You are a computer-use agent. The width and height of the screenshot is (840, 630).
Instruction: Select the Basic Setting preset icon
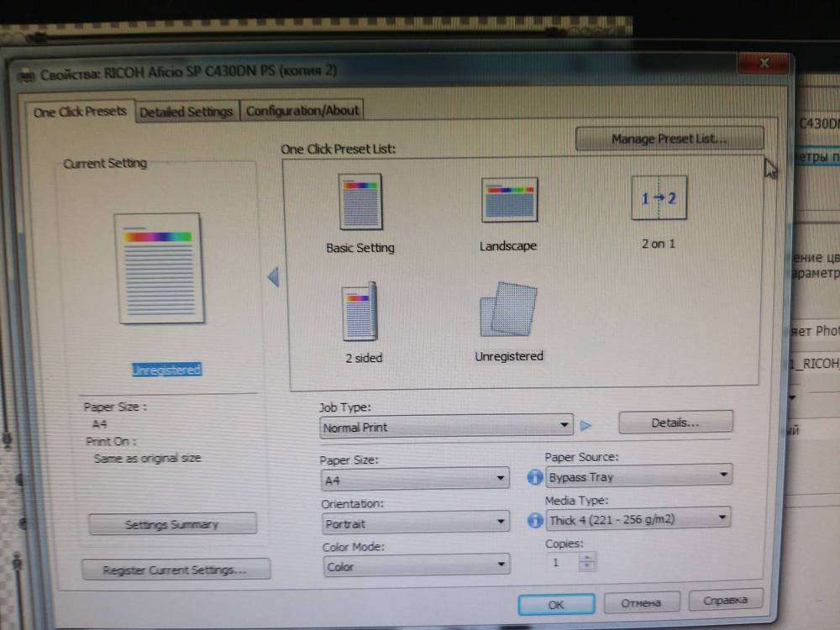tap(360, 202)
